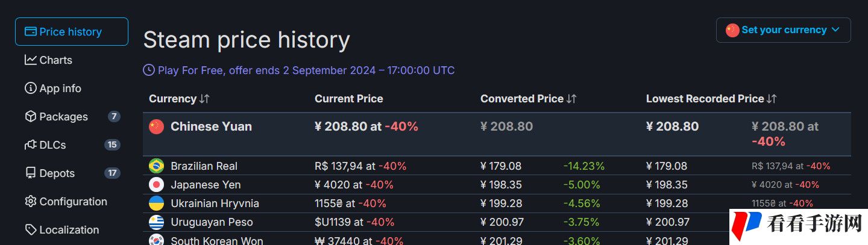The width and height of the screenshot is (868, 245).
Task: Open the Price history sidebar tab
Action: coord(71,32)
